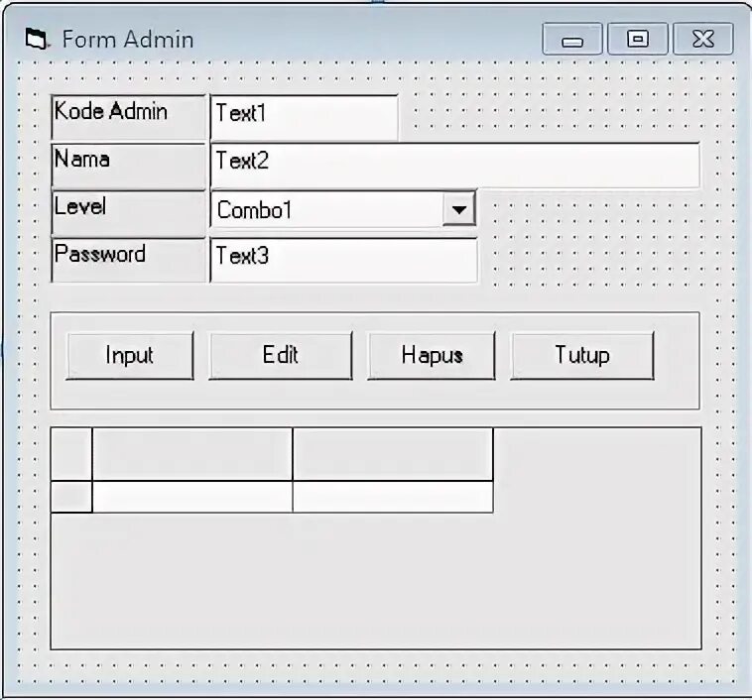Focus the Text3 Password field
Screen dimensions: 752x700
(344, 261)
